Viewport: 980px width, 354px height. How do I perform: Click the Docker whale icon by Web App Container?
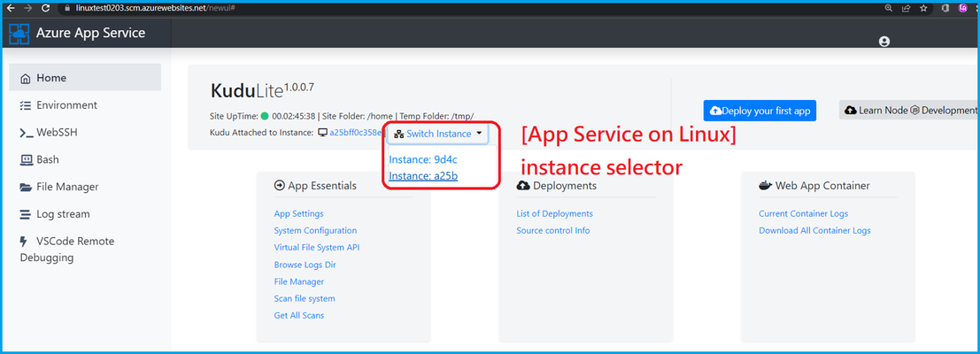765,186
